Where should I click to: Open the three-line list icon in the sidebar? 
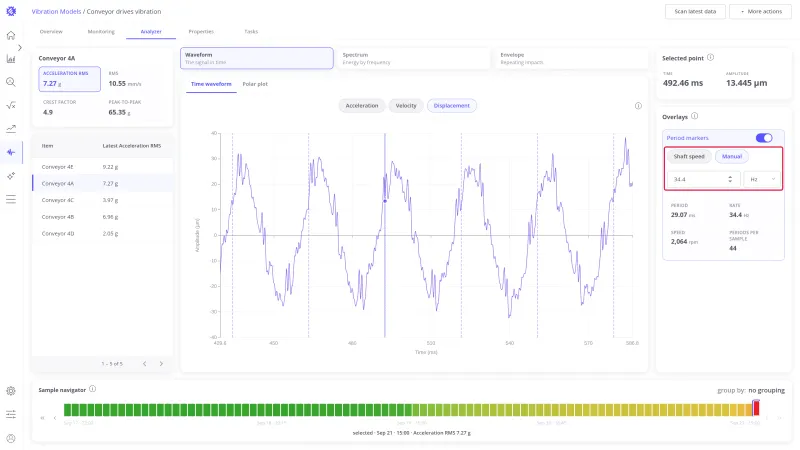11,199
